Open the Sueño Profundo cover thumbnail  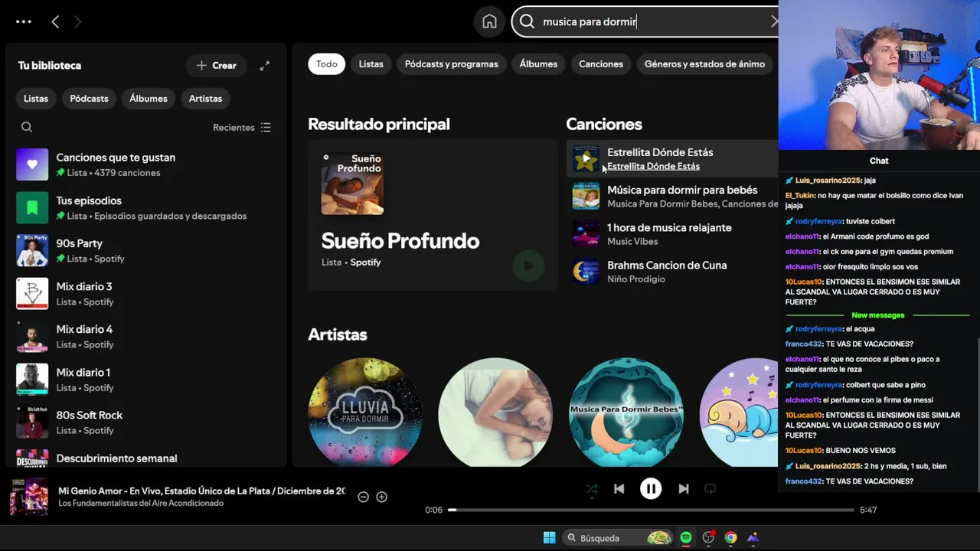point(352,184)
